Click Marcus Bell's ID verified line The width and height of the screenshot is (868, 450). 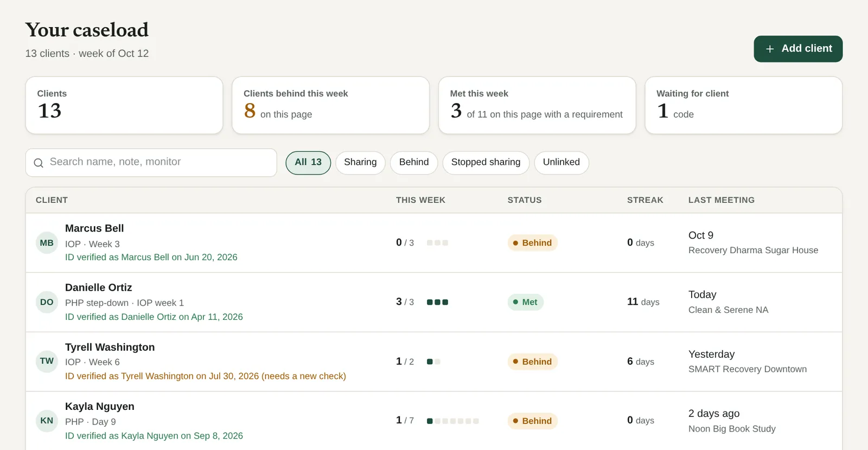[x=151, y=257]
